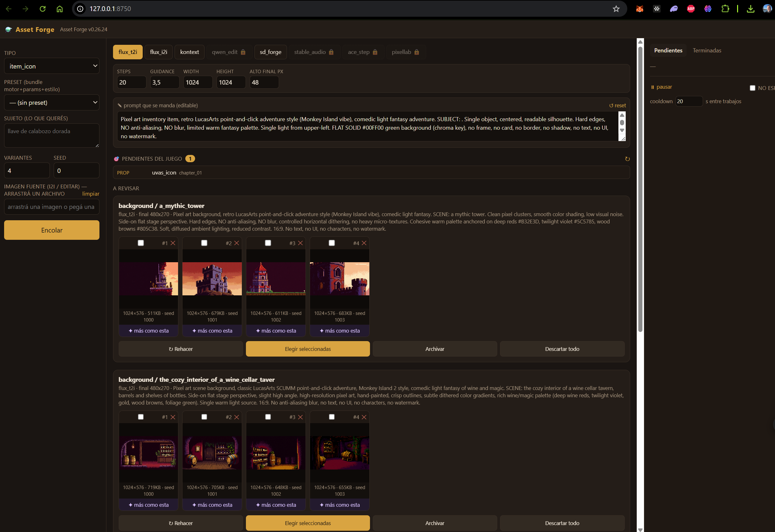
Task: Remove variant #4 of a_mythic_tower
Action: tap(364, 243)
